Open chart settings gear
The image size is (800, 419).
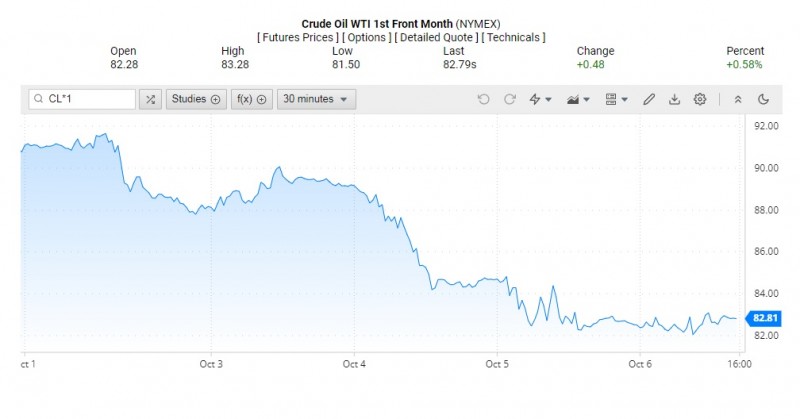(700, 99)
